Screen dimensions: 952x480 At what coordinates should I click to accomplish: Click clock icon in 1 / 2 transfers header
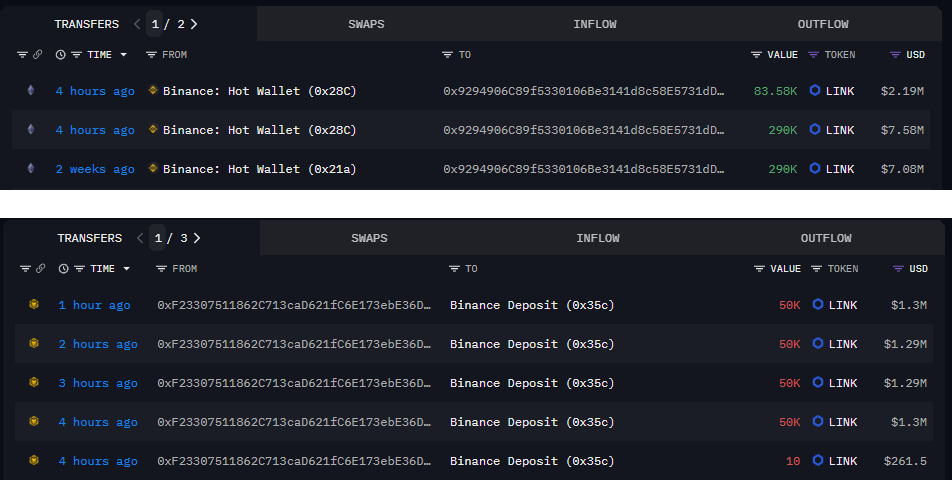tap(60, 55)
